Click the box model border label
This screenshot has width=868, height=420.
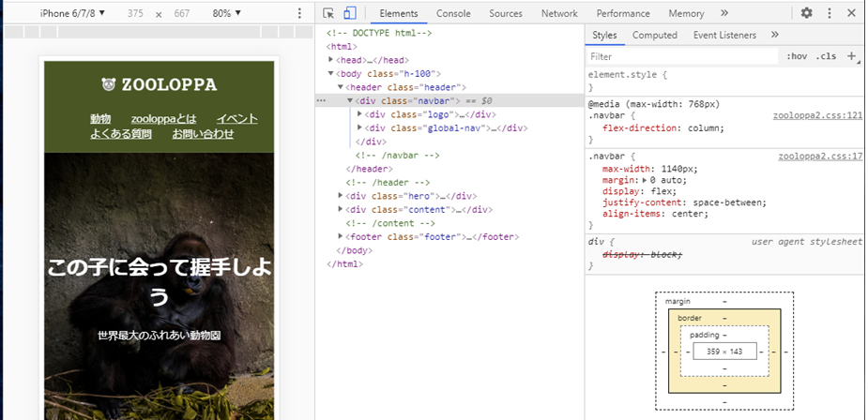(x=689, y=318)
